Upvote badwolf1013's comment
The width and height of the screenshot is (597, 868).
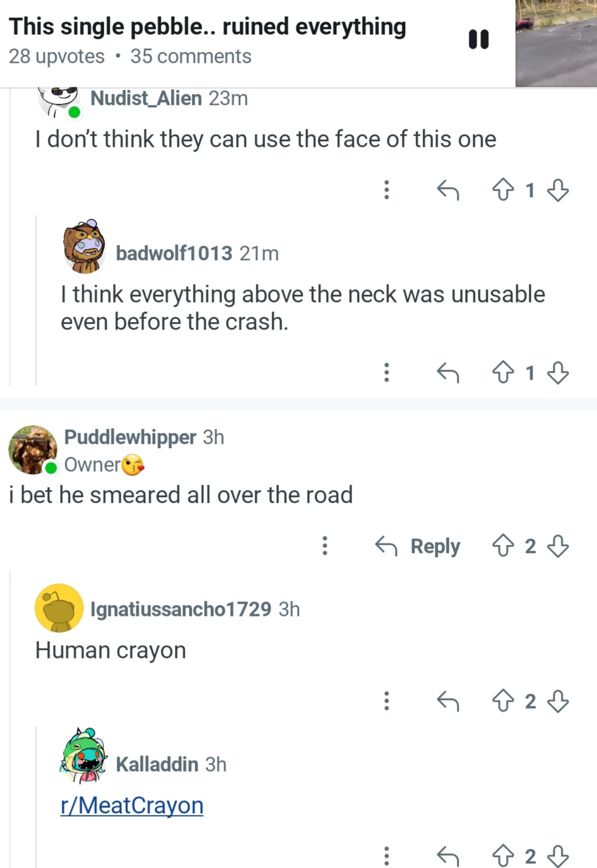click(503, 372)
